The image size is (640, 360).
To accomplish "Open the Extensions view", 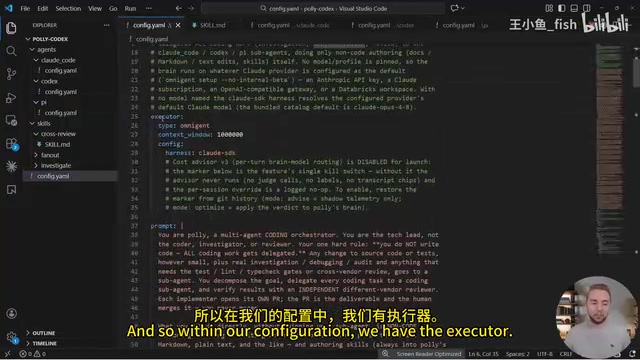I will pyautogui.click(x=11, y=144).
